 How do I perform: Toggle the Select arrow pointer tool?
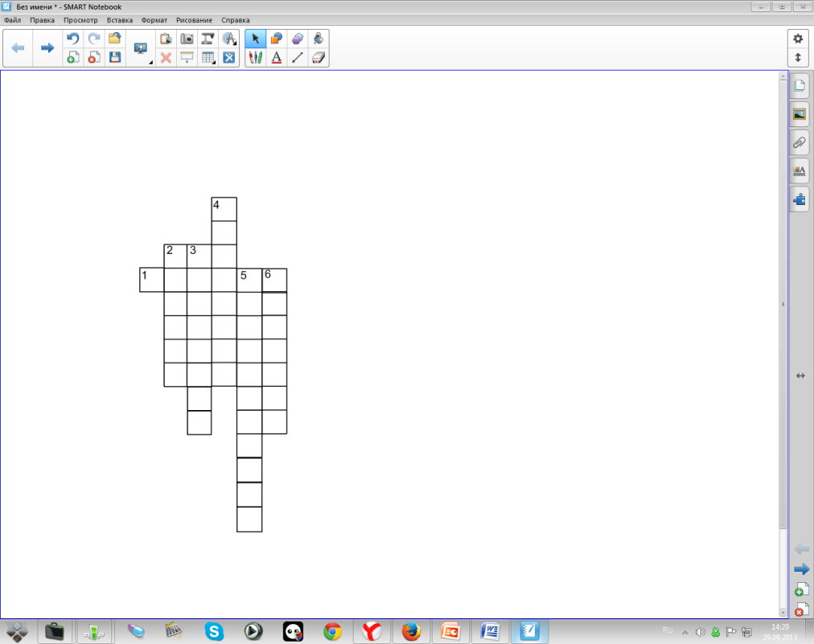pos(256,39)
